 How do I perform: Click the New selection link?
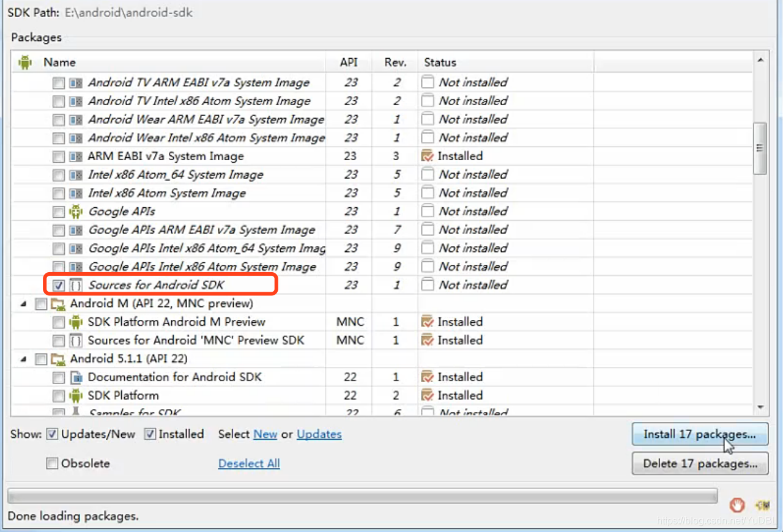(x=265, y=434)
